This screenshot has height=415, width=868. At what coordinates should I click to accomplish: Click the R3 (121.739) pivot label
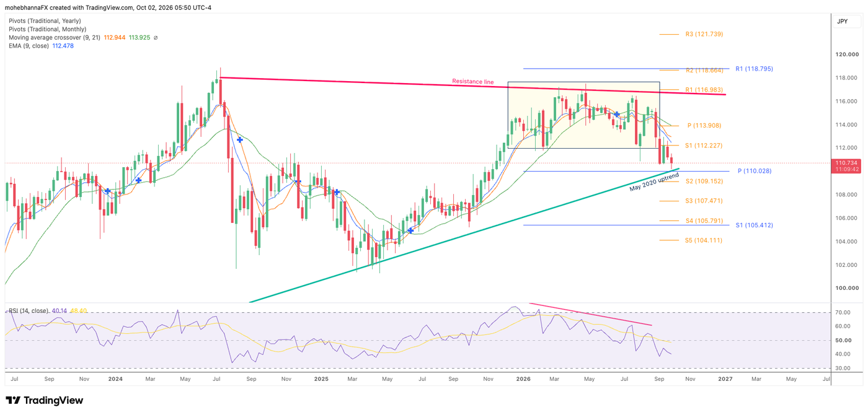point(704,34)
